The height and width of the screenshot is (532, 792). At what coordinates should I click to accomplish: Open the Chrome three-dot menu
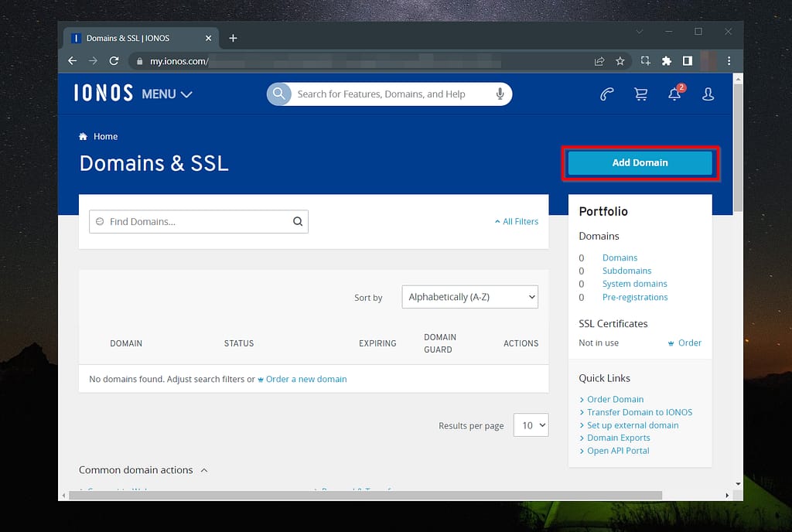tap(729, 61)
